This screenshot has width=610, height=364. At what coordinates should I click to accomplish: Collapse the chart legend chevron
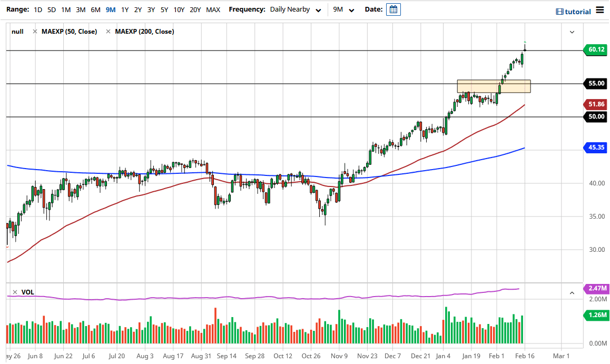(572, 32)
